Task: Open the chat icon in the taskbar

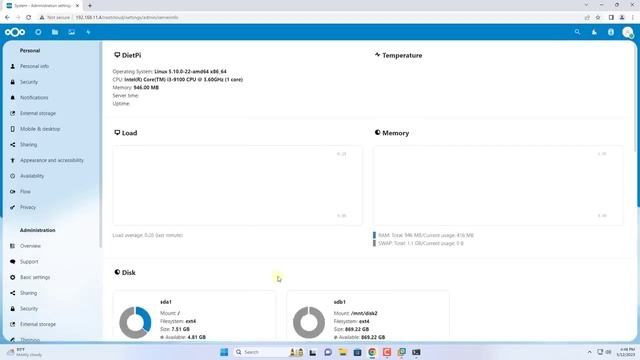Action: tap(328, 352)
